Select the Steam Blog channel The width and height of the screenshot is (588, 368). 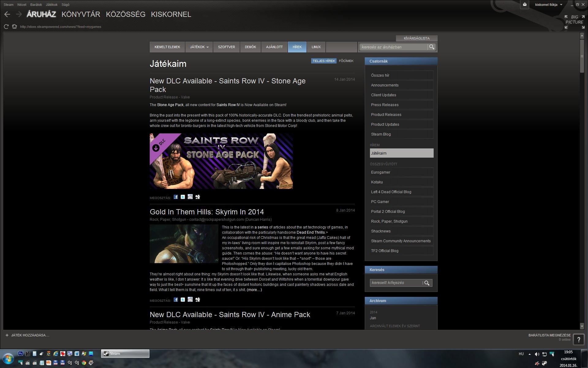click(x=401, y=134)
